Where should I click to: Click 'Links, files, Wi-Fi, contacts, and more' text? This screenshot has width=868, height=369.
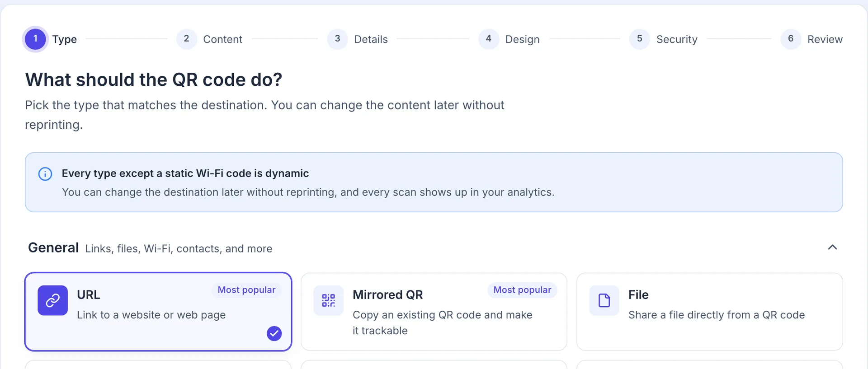click(x=179, y=249)
